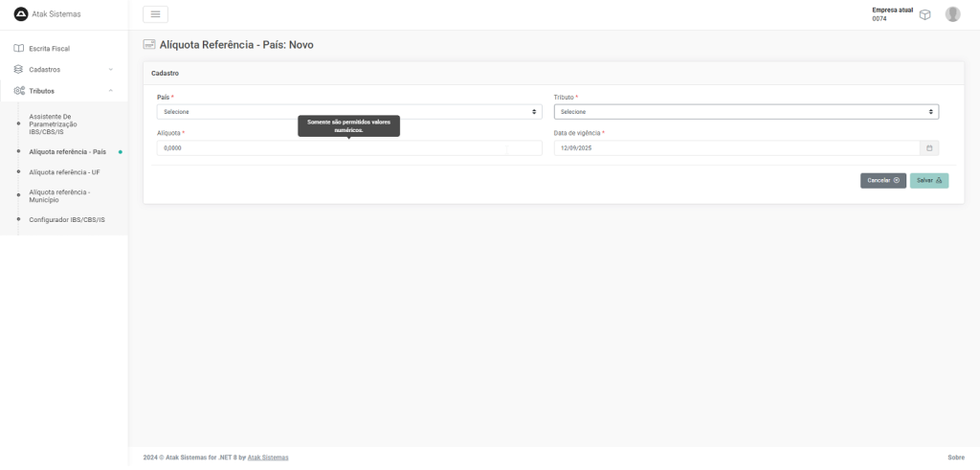Click the Atak Sistemas logo icon

[x=19, y=13]
